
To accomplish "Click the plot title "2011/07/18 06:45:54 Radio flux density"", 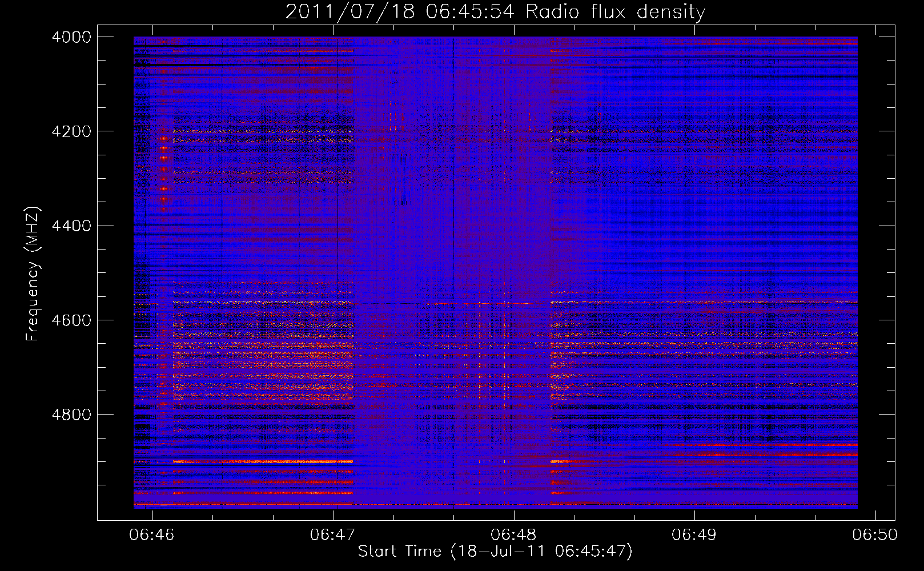I will coord(495,11).
